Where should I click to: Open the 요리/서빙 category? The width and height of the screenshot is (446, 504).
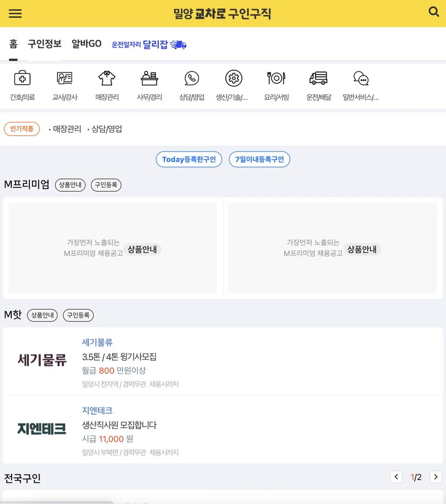(276, 79)
